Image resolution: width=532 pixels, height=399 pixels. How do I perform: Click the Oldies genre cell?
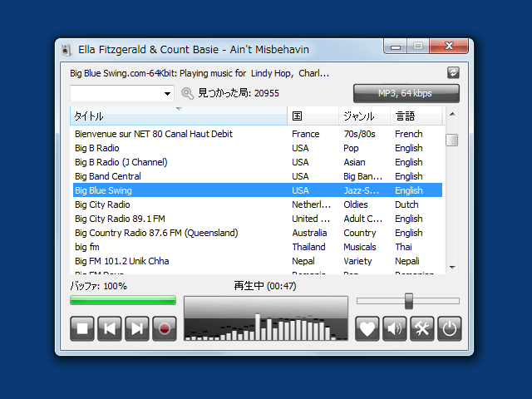pos(355,204)
